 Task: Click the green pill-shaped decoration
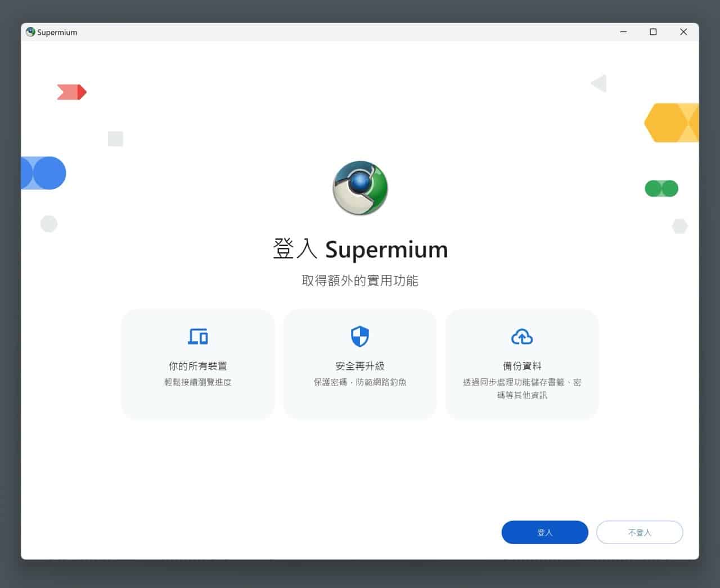(661, 188)
